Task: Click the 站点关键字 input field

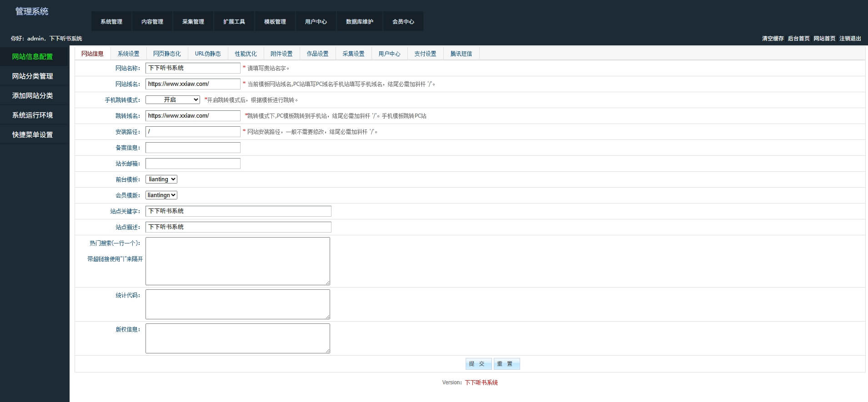Action: point(238,211)
